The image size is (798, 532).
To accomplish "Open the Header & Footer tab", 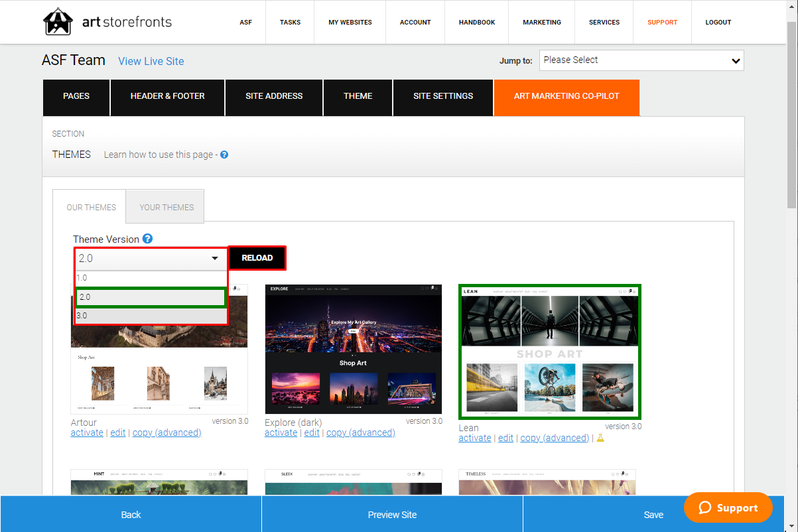I will point(168,97).
